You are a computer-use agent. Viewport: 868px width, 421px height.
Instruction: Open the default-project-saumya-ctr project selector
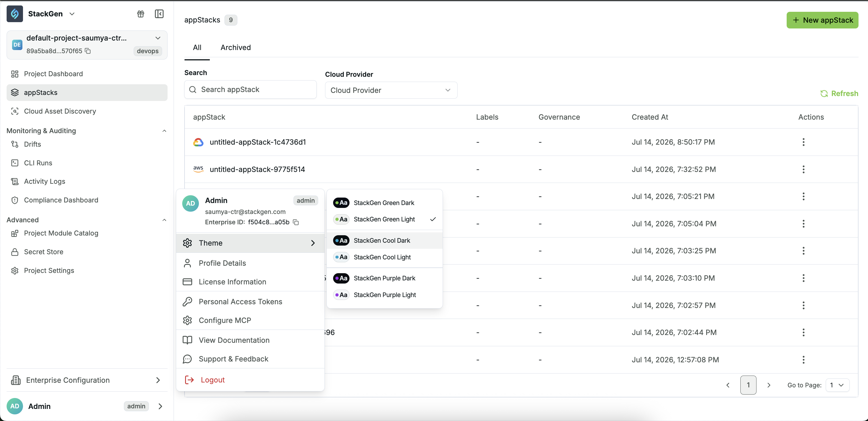[x=87, y=45]
